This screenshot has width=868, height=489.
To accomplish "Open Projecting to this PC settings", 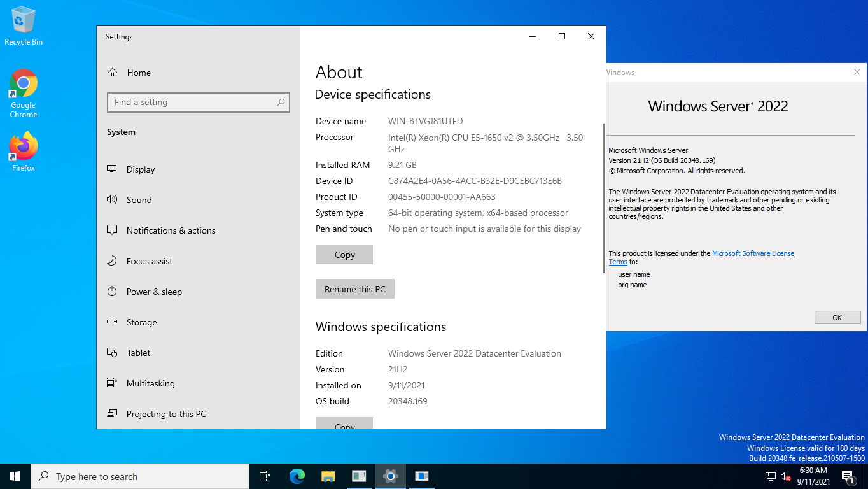I will coord(166,414).
